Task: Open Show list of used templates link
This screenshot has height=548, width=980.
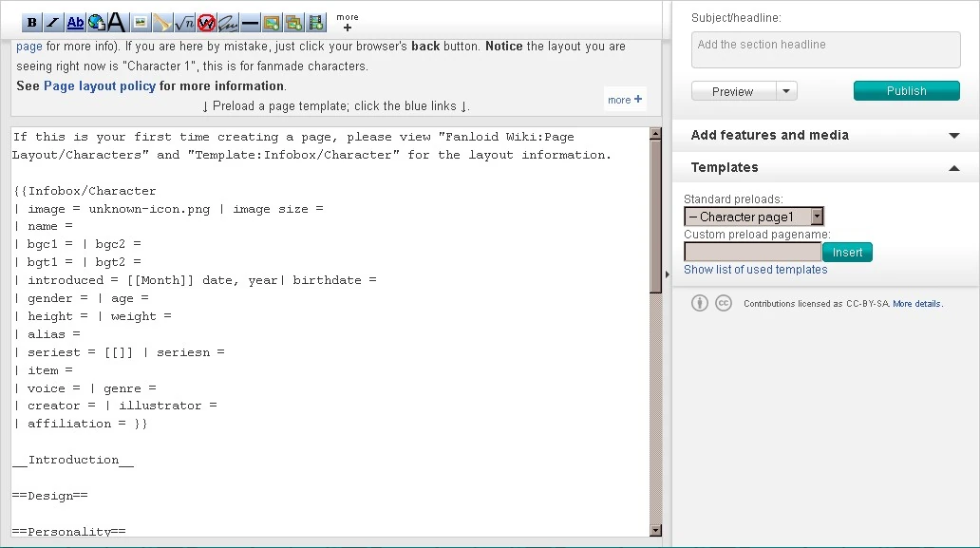Action: (x=755, y=270)
